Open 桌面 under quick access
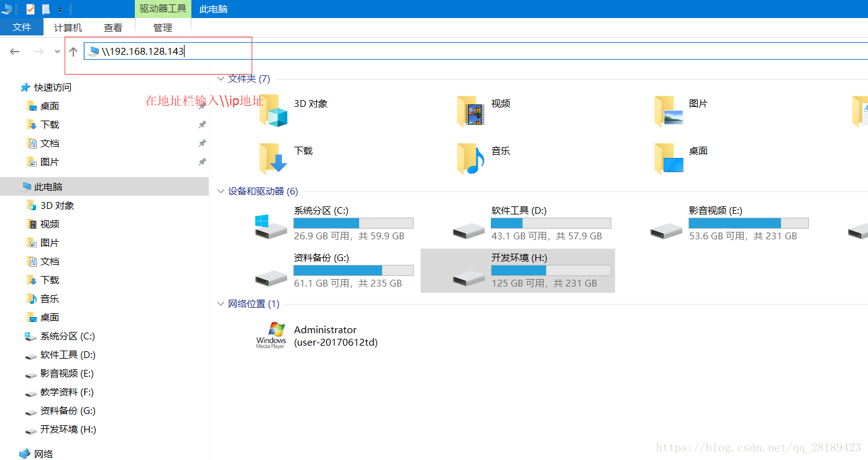 pyautogui.click(x=50, y=106)
